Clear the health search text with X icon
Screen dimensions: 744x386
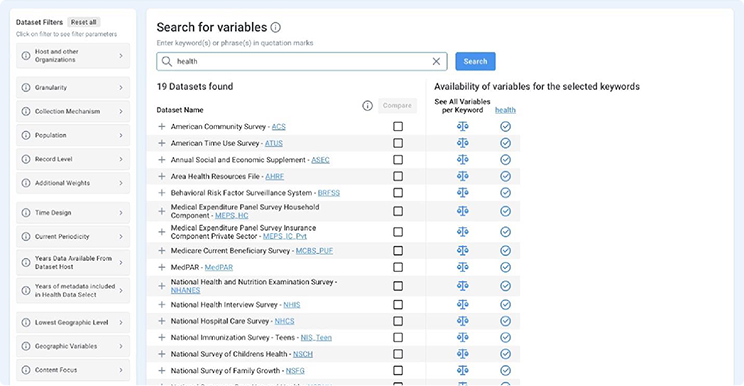[436, 61]
